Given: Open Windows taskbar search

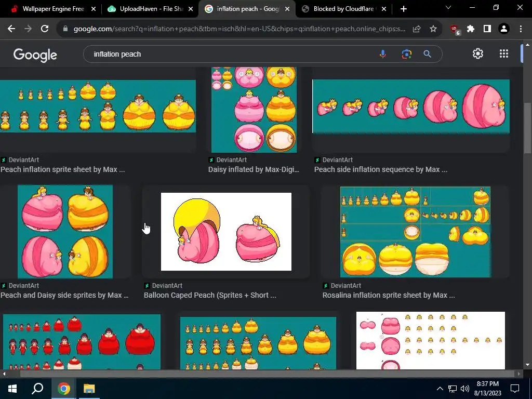Looking at the screenshot, I should pos(37,389).
